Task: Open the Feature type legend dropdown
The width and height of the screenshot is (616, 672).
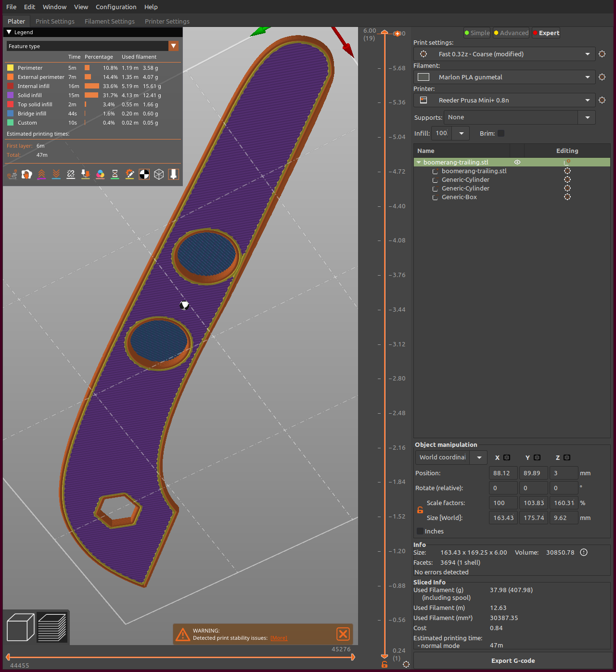Action: pos(174,46)
